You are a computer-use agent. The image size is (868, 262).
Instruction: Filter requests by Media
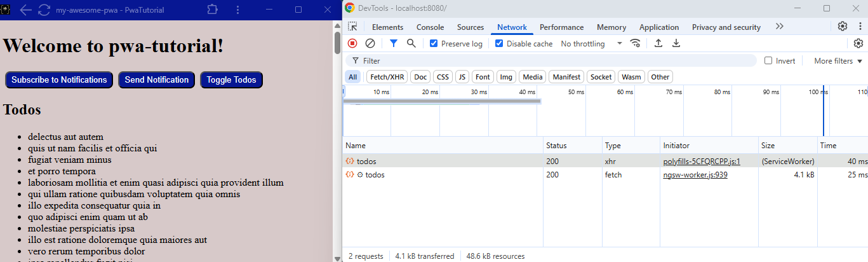pos(532,77)
